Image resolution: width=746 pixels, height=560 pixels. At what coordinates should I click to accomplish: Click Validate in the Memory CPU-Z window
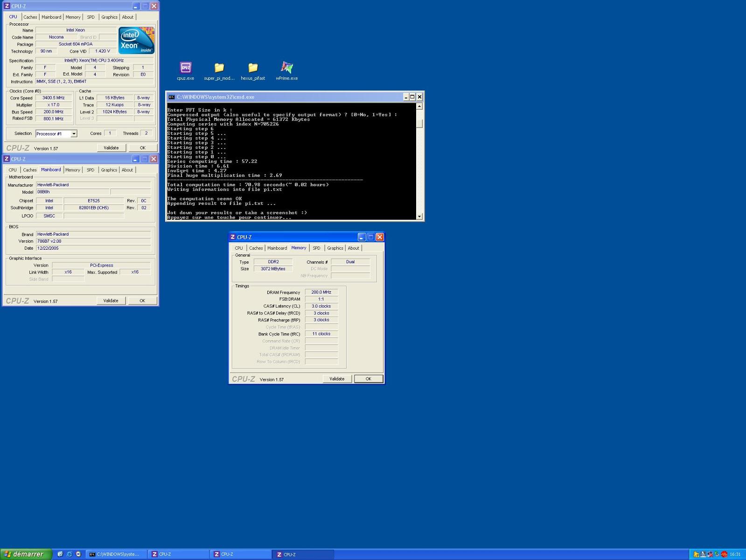point(337,379)
